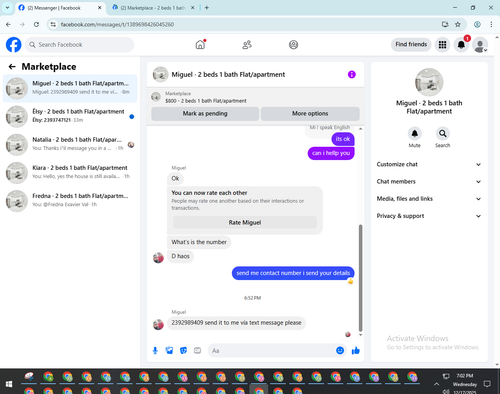Send a thumbs up like
The image size is (500, 394).
coord(356,350)
